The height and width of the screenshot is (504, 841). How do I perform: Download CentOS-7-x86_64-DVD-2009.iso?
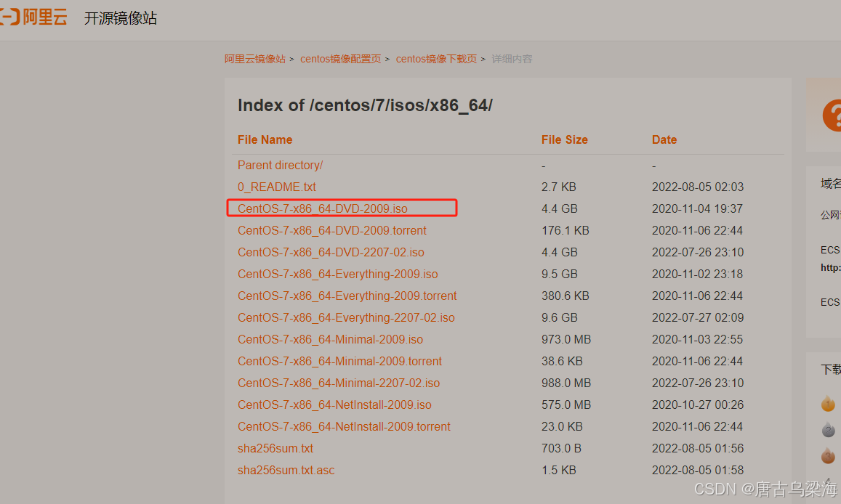[x=322, y=209]
